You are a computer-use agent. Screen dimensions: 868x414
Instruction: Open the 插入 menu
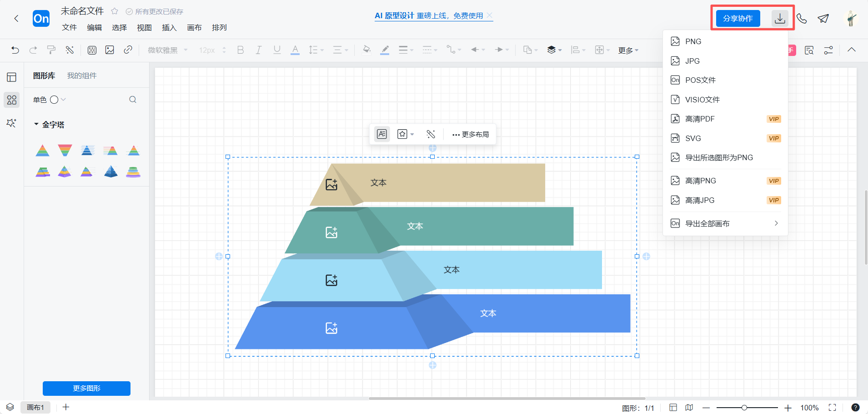pos(169,28)
